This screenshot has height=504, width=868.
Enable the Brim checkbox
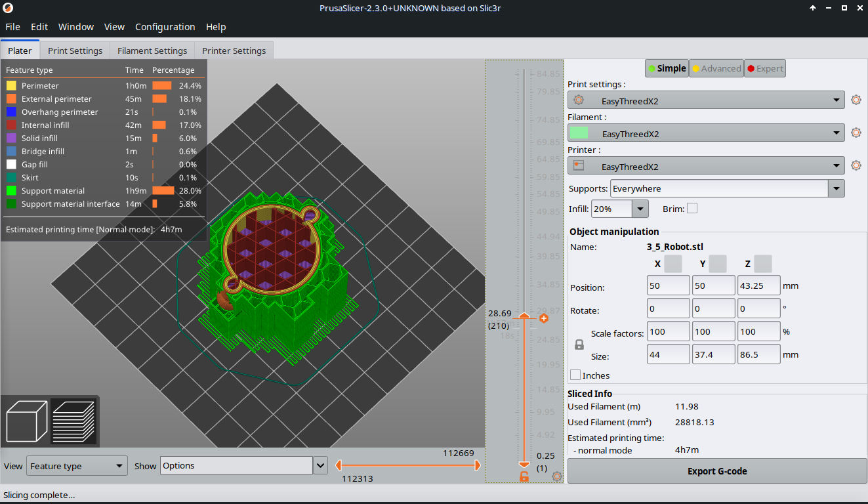[x=692, y=209]
